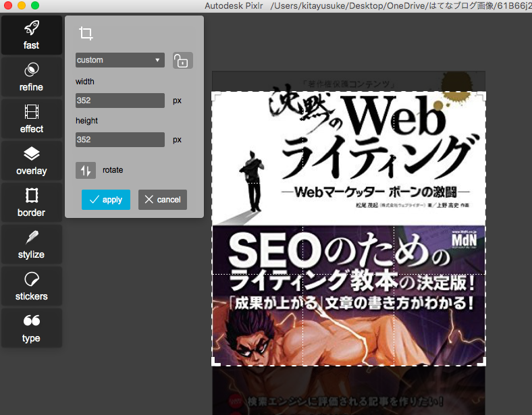Minimize the Pixlr window
Viewport: 532px width, 415px height.
[22, 5]
